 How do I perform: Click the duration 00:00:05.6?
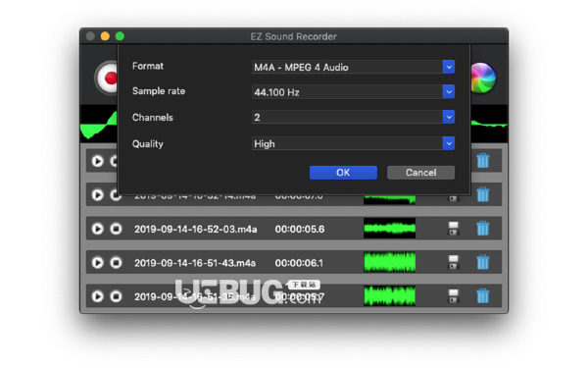point(300,229)
